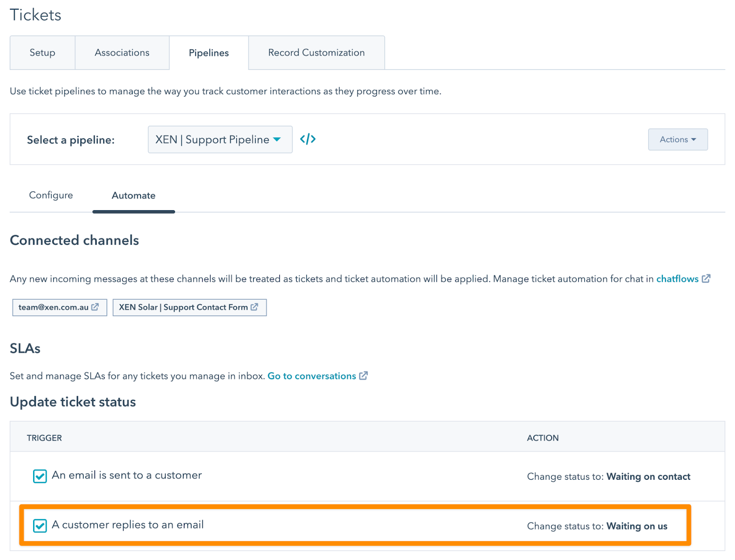Click external link icon on Support Contact Form
The height and width of the screenshot is (560, 735).
click(254, 307)
